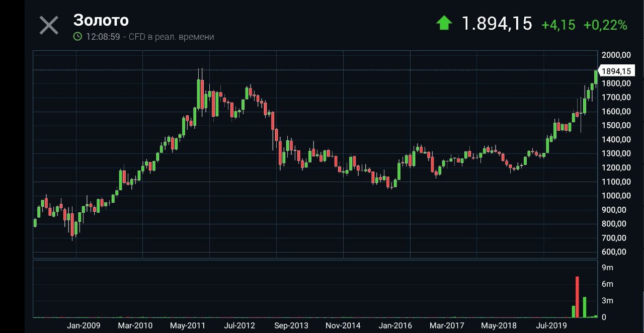Click the clock icon beside 12:08:59
The height and width of the screenshot is (333, 644).
77,37
